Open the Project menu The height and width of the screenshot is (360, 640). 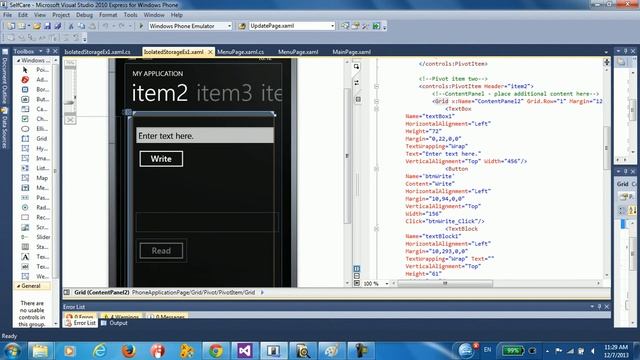click(x=61, y=15)
